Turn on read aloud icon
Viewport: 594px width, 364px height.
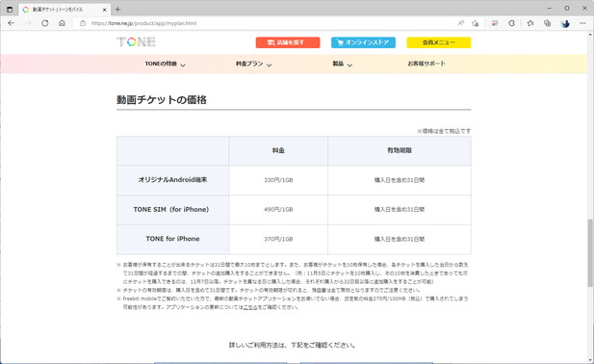coord(460,23)
